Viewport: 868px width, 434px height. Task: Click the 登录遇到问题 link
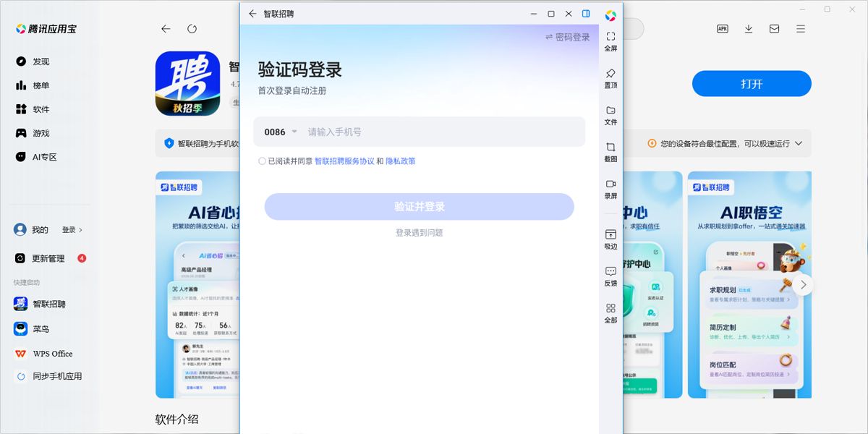pyautogui.click(x=419, y=233)
